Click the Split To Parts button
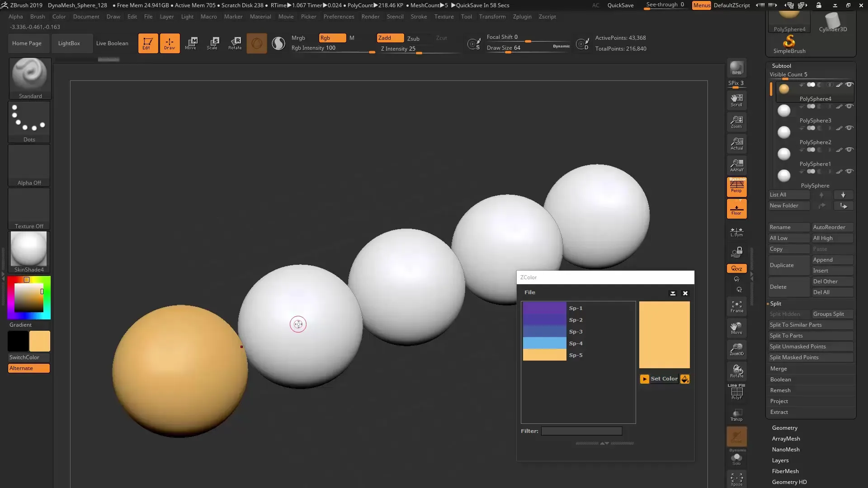This screenshot has width=868, height=488. [x=811, y=336]
